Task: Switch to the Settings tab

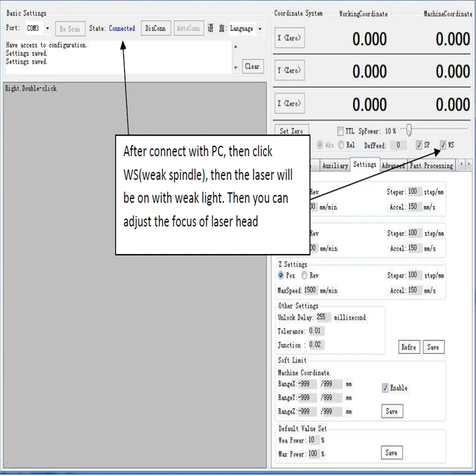Action: 365,164
